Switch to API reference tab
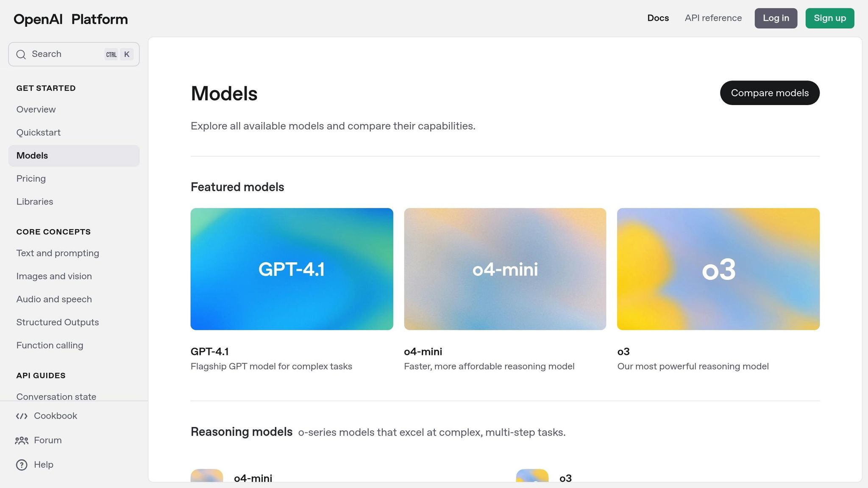This screenshot has height=488, width=868. click(x=713, y=18)
